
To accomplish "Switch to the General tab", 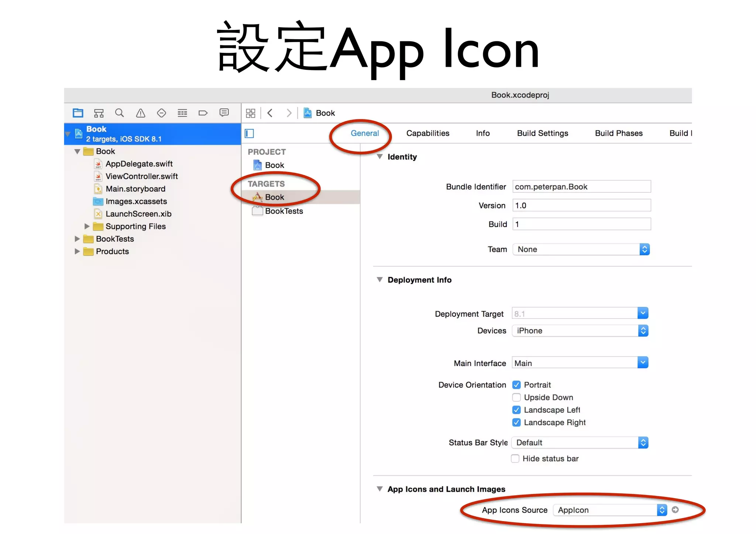I will tap(365, 133).
